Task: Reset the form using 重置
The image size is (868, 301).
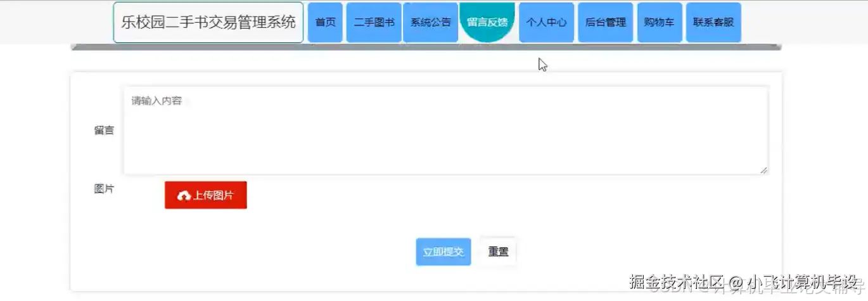Action: point(498,252)
